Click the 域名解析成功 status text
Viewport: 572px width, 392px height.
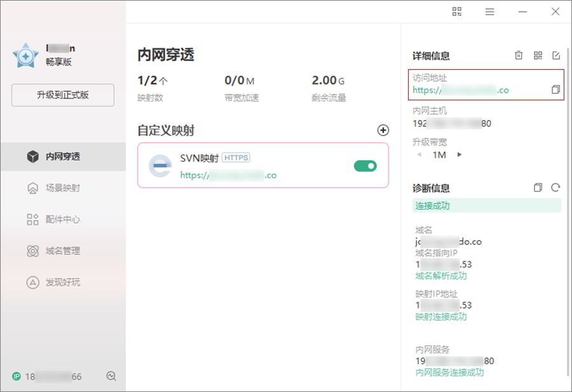click(441, 276)
